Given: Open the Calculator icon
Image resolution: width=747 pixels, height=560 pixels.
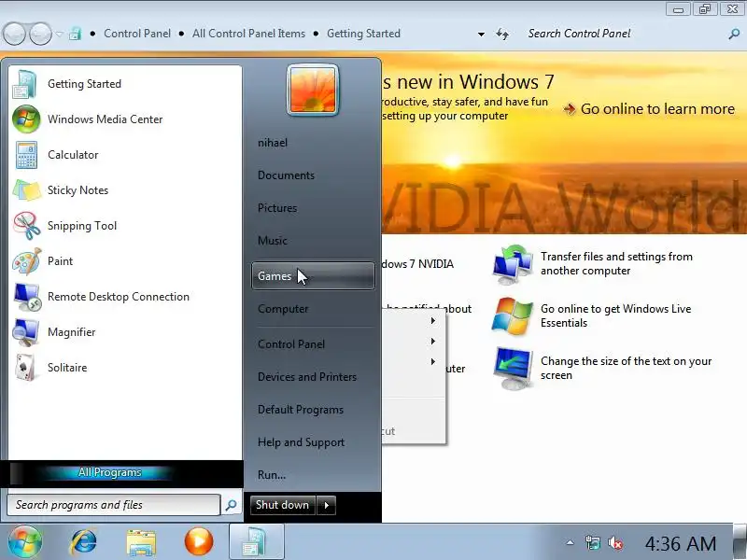Looking at the screenshot, I should (26, 155).
